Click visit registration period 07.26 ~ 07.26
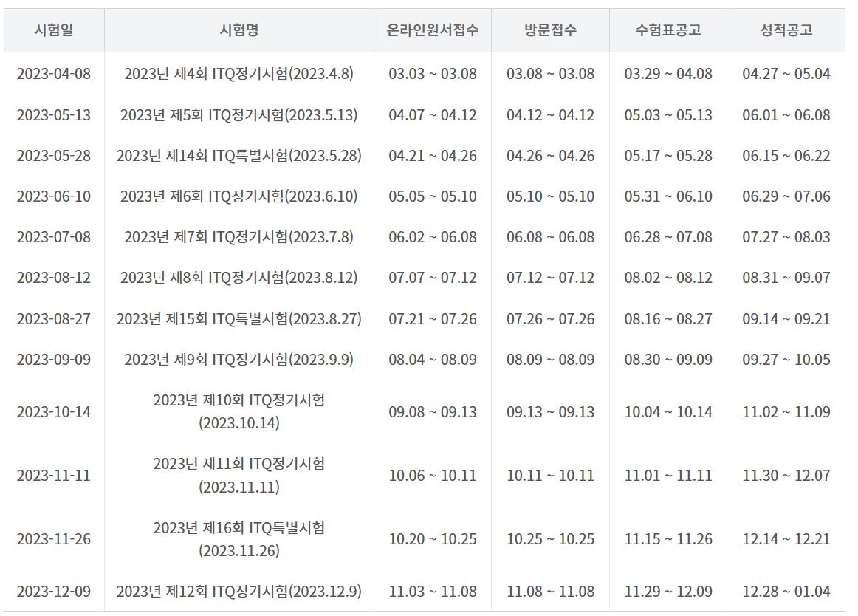858x616 pixels. tap(550, 318)
